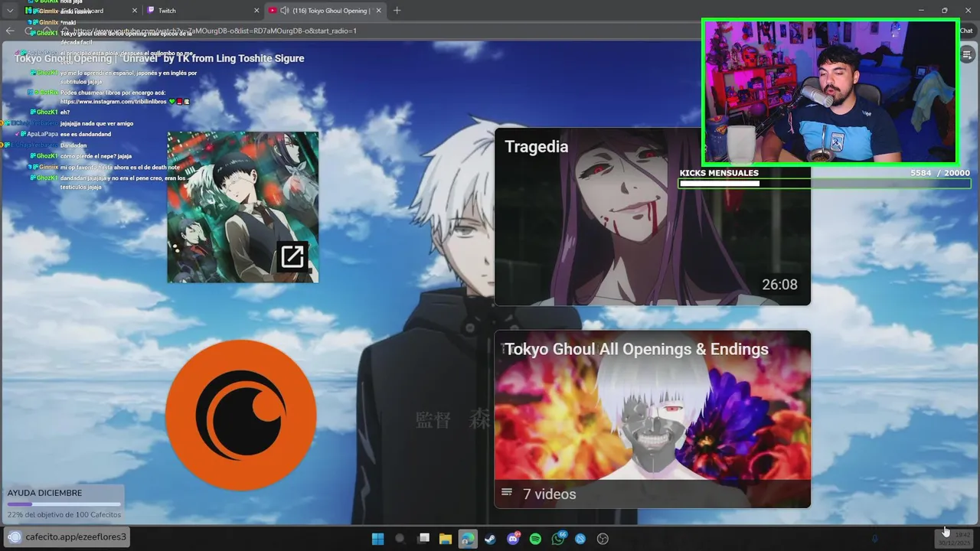Play the suggested Tragedia video
The image size is (980, 551).
click(652, 217)
